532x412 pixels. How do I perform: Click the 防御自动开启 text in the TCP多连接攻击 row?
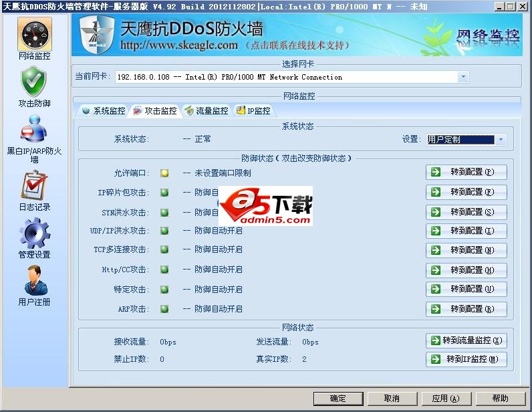[x=219, y=249]
